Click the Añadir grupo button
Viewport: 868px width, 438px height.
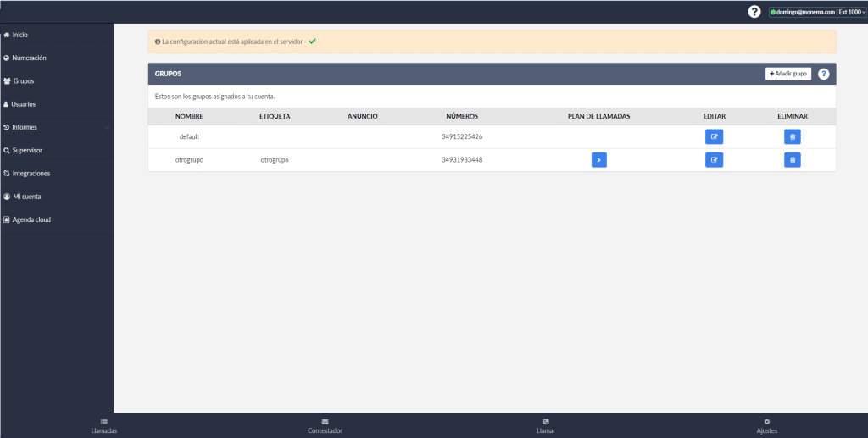point(787,74)
